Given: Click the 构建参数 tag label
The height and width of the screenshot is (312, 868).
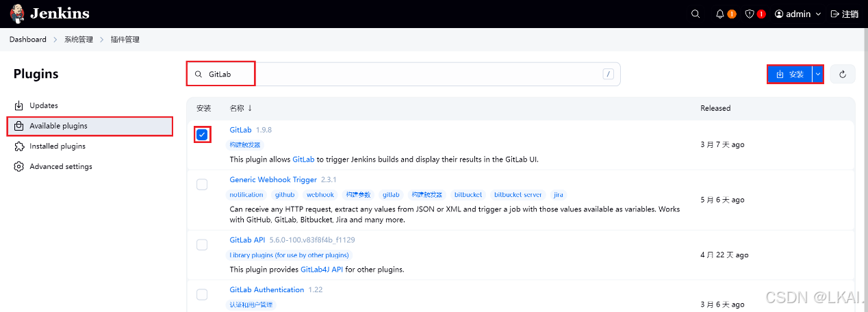Looking at the screenshot, I should click(x=359, y=195).
